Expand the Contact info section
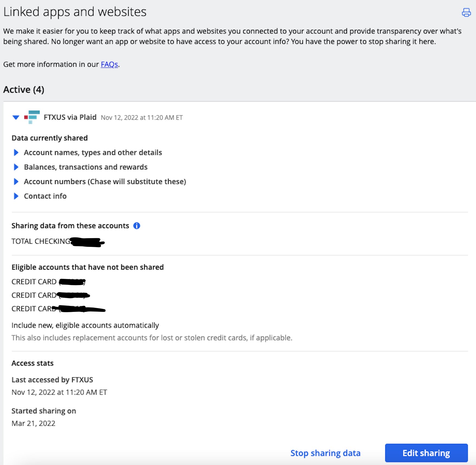This screenshot has width=476, height=465. [16, 196]
